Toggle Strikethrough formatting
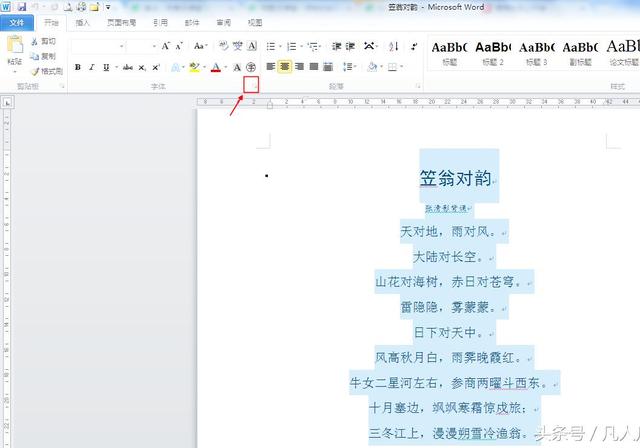 click(x=127, y=67)
